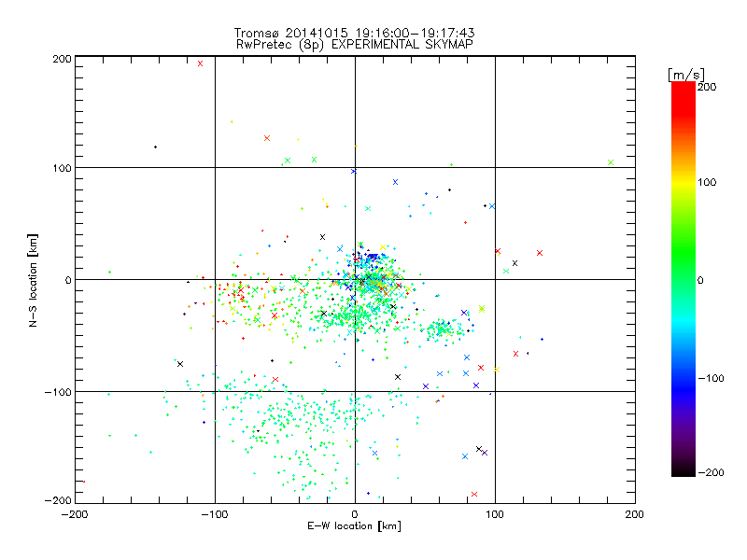
Task: Click the '-200' tick label on N-S axis
Action: coord(58,500)
